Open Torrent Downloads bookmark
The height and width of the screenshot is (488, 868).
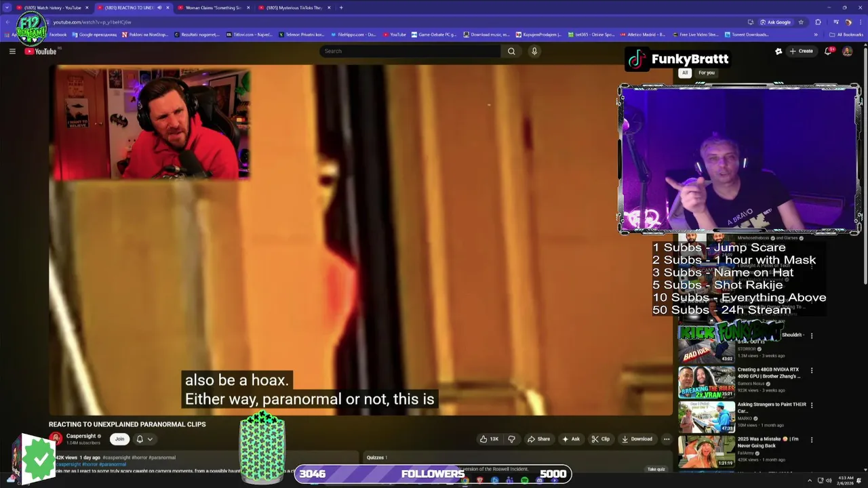click(747, 35)
